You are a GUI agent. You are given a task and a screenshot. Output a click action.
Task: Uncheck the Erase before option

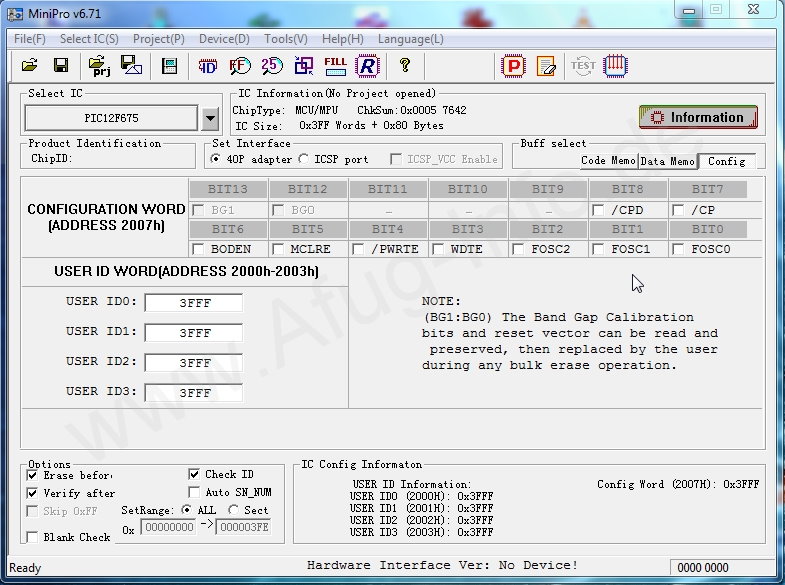(x=32, y=475)
